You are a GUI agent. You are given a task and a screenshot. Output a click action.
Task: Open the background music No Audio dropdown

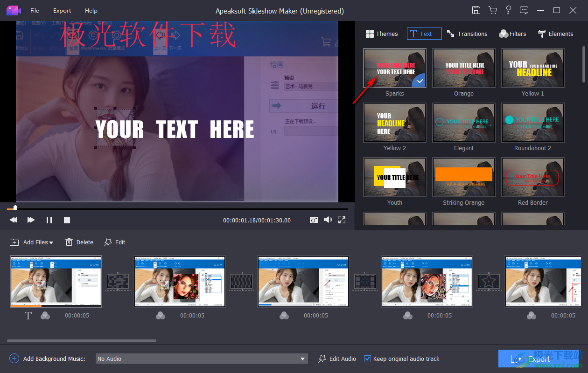[x=202, y=359]
